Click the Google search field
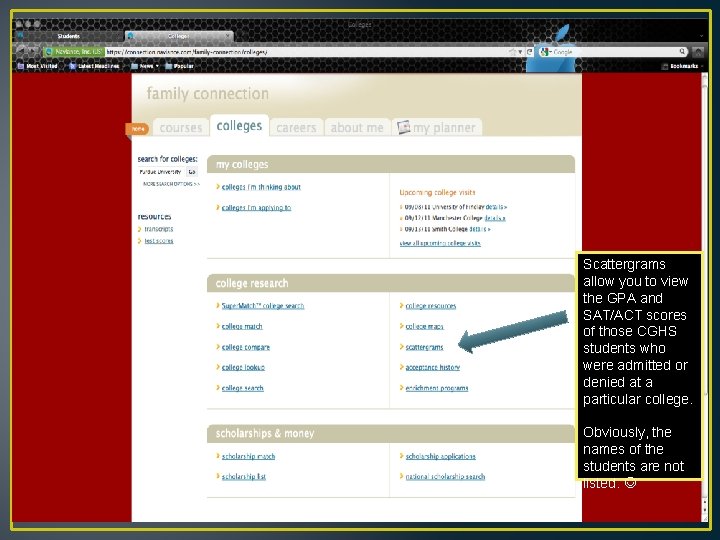 tap(615, 52)
